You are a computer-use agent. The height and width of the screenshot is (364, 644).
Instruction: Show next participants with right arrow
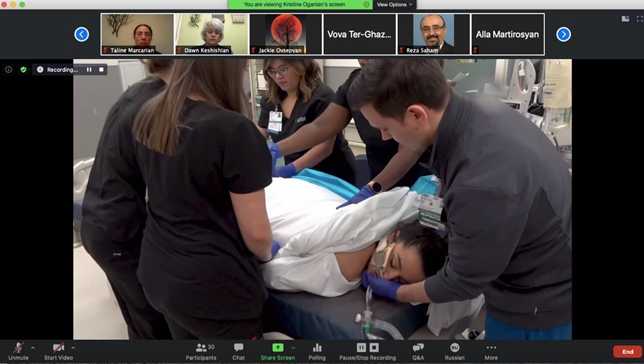point(563,34)
